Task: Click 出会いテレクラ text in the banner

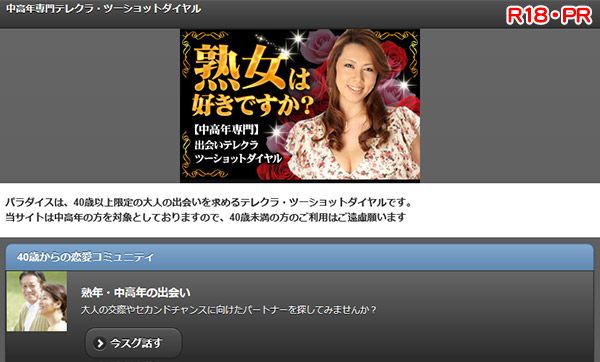Action: 226,145
